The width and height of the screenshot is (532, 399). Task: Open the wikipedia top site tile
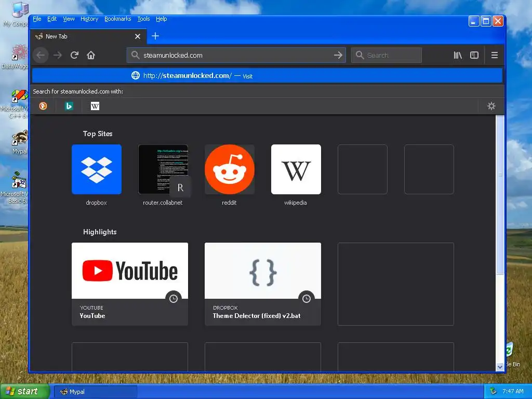296,175
